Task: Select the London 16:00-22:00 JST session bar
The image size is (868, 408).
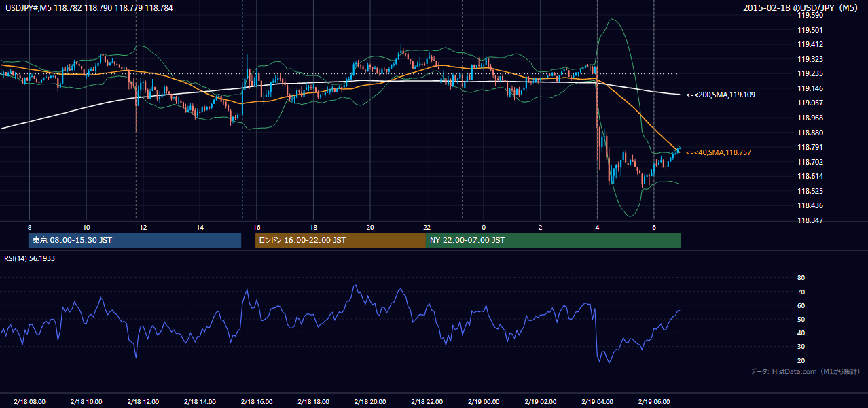Action: pos(340,240)
